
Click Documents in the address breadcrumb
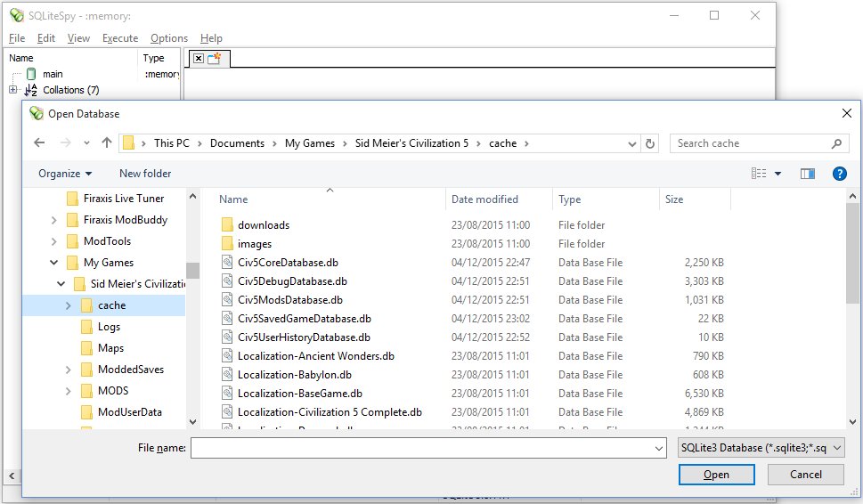(237, 143)
